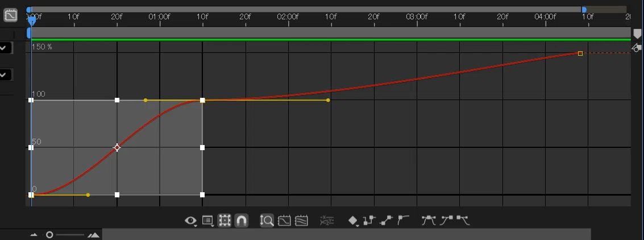This screenshot has width=644, height=240.
Task: Open graph type and options menu
Action: pos(208,221)
